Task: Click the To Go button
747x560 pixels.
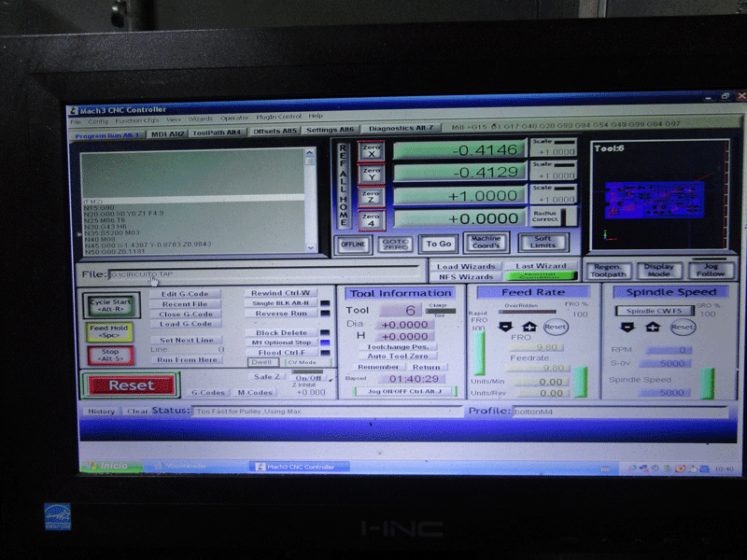Action: pos(439,244)
